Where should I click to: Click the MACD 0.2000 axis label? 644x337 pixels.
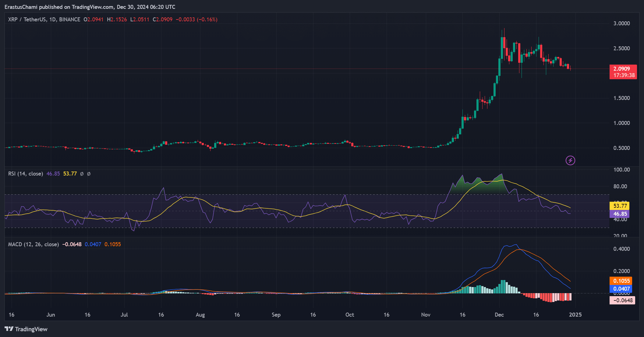621,271
